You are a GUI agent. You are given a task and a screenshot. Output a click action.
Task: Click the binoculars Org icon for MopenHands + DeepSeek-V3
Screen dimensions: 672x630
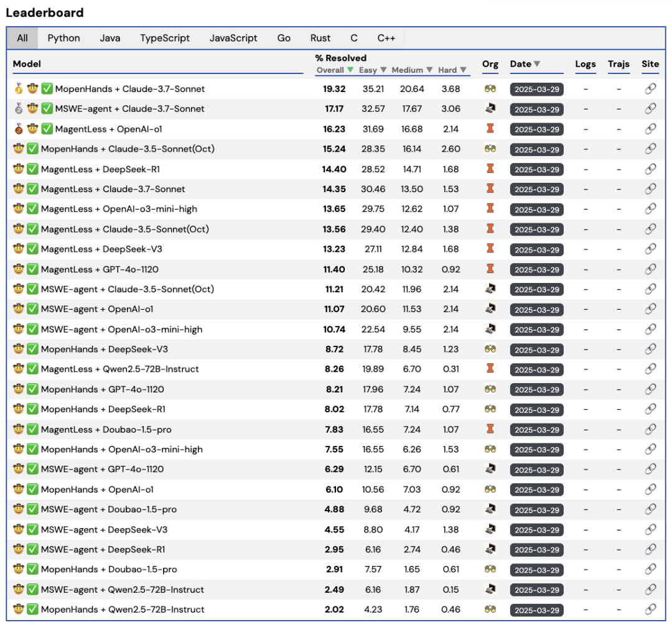490,350
